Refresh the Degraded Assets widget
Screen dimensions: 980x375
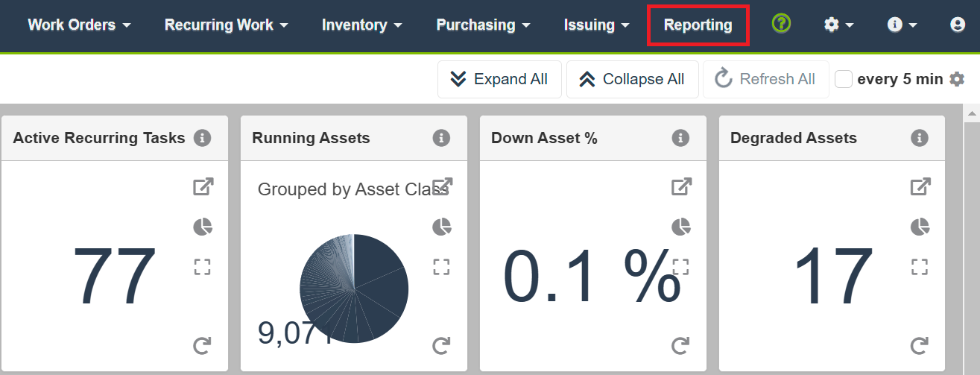click(x=920, y=345)
